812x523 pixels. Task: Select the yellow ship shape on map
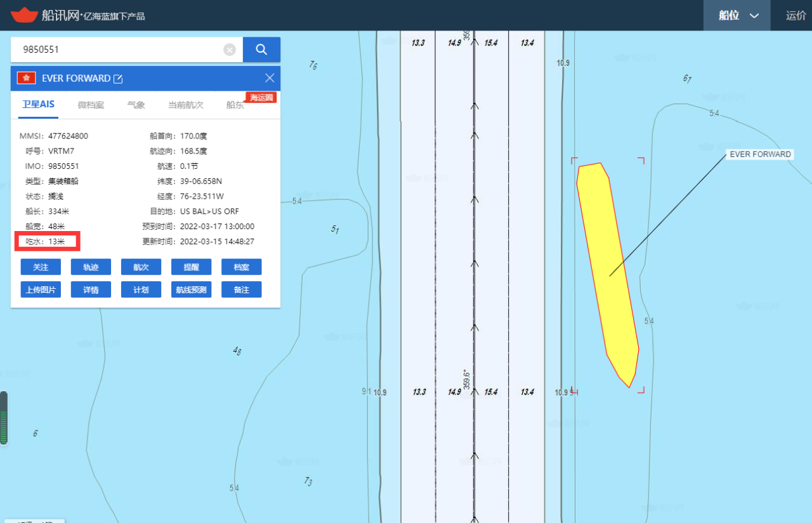607,274
